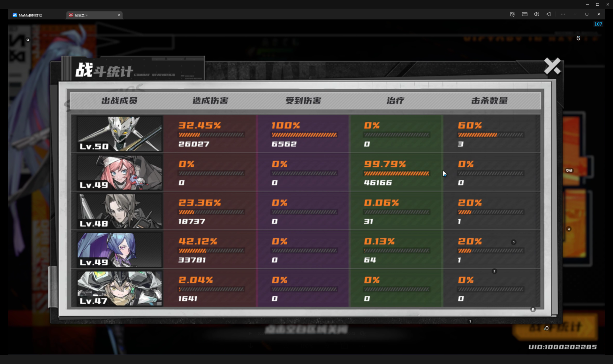Click the emulator volume speaker icon
Viewport: 613px width, 364px height.
pyautogui.click(x=537, y=14)
